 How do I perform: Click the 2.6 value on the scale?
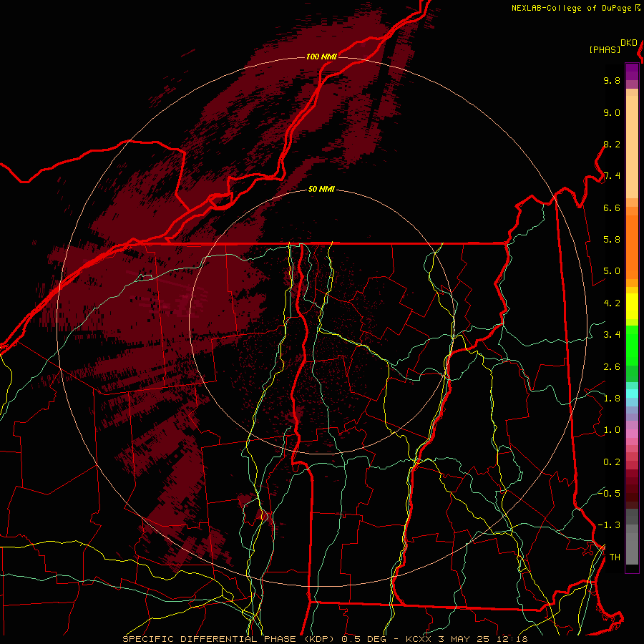612,367
